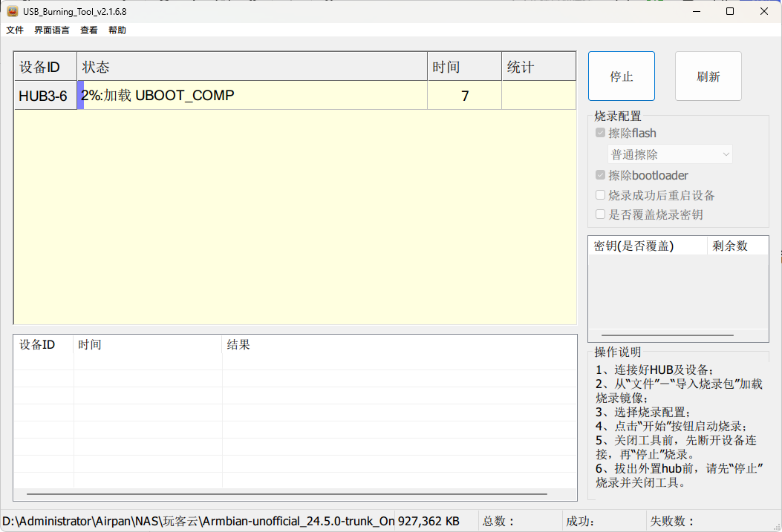
Task: Expand the 普通擦除 erase mode dropdown
Action: tap(670, 154)
